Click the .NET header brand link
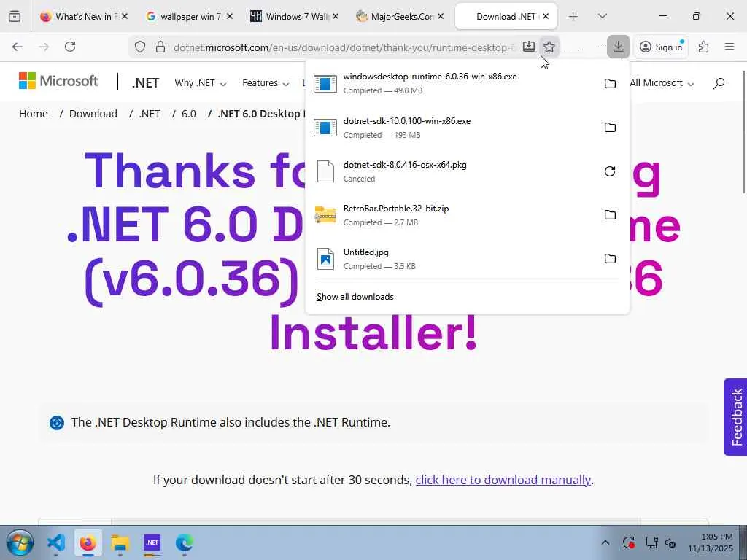 (145, 83)
